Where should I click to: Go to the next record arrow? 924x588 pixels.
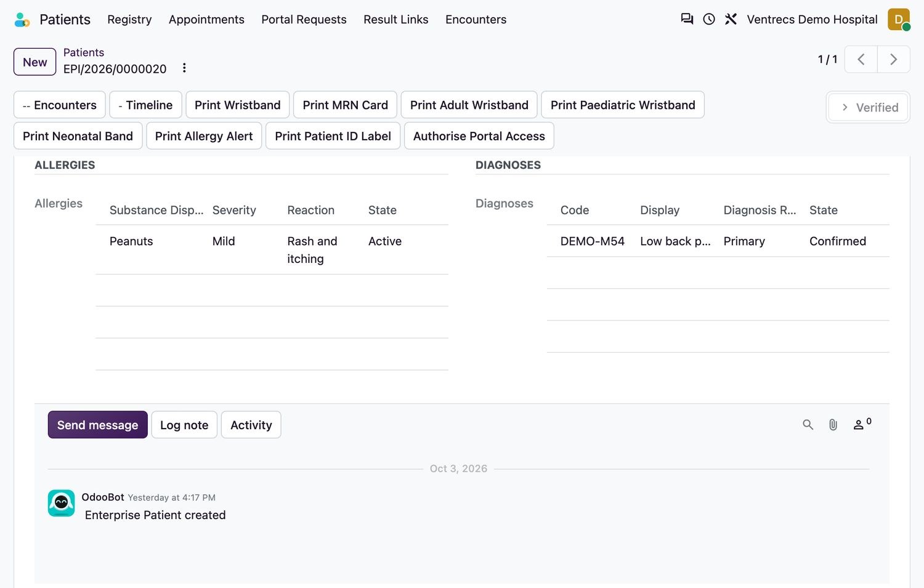[894, 59]
